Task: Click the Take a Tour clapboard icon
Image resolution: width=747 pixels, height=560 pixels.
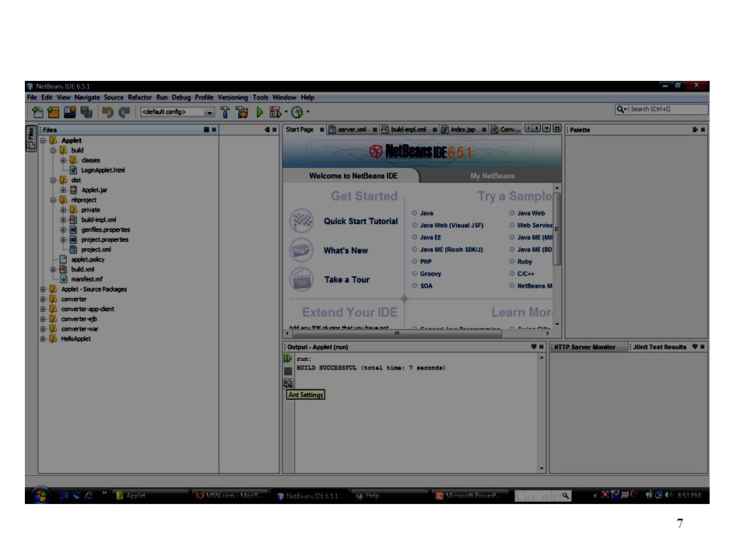Action: click(301, 279)
